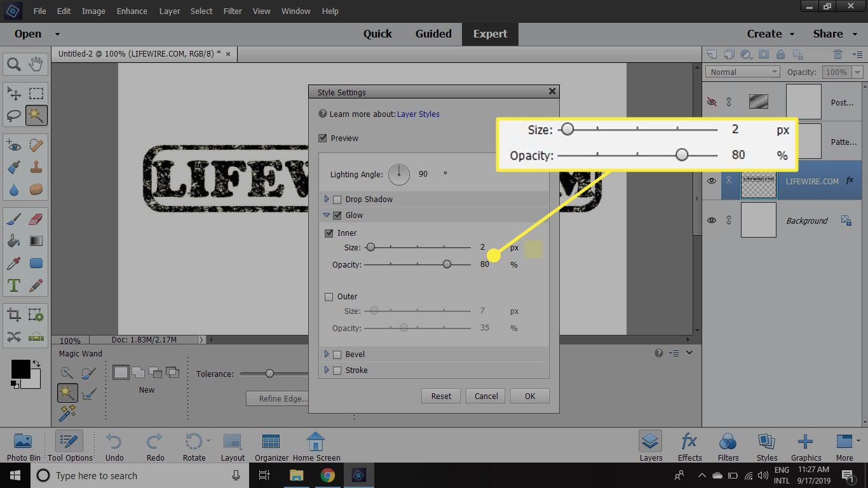The width and height of the screenshot is (868, 488).
Task: Show the hidden Post layer
Action: [712, 102]
